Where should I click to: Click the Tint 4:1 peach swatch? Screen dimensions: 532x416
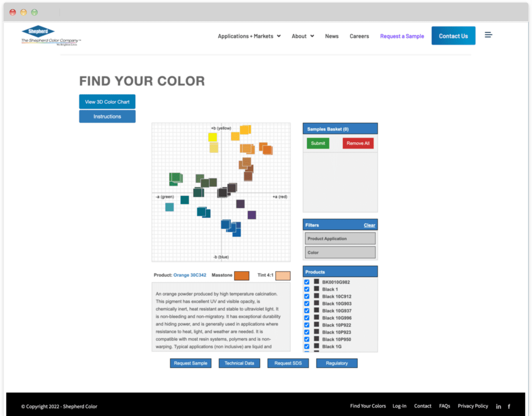coord(283,275)
